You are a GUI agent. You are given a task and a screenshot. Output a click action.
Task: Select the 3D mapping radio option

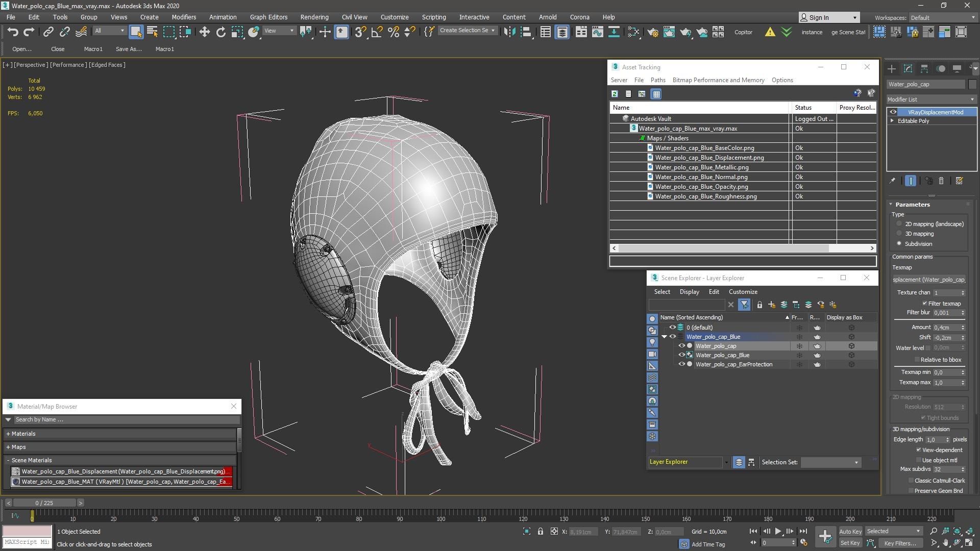[x=899, y=234]
